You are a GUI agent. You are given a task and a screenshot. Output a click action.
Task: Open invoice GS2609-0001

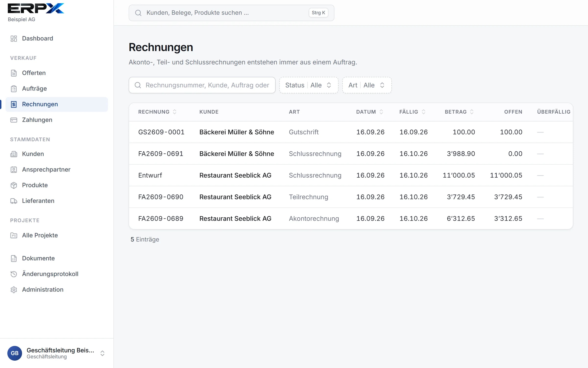pos(351,132)
